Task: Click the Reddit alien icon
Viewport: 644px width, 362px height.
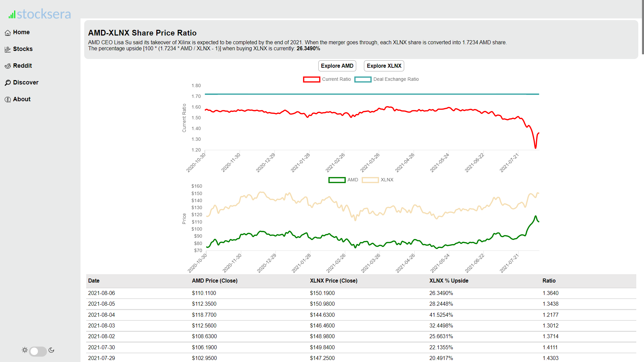Action: pyautogui.click(x=8, y=66)
